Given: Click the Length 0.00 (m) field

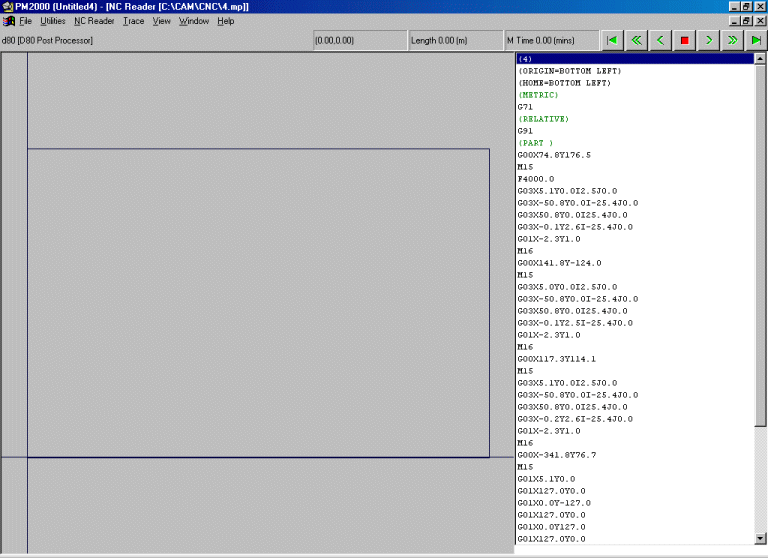Looking at the screenshot, I should [x=455, y=41].
